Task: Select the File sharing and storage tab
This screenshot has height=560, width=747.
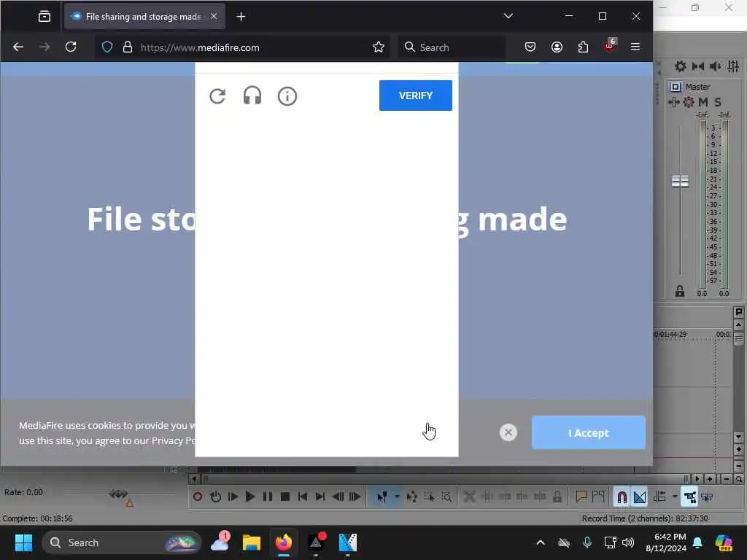Action: pos(143,17)
